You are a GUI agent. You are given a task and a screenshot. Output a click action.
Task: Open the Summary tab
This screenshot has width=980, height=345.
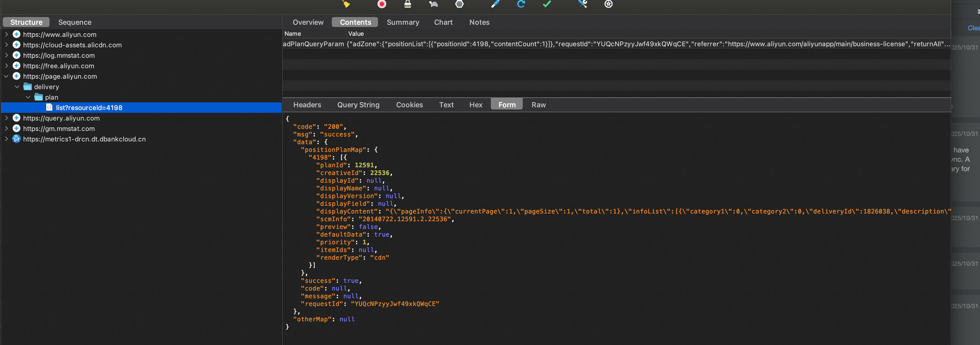click(403, 22)
